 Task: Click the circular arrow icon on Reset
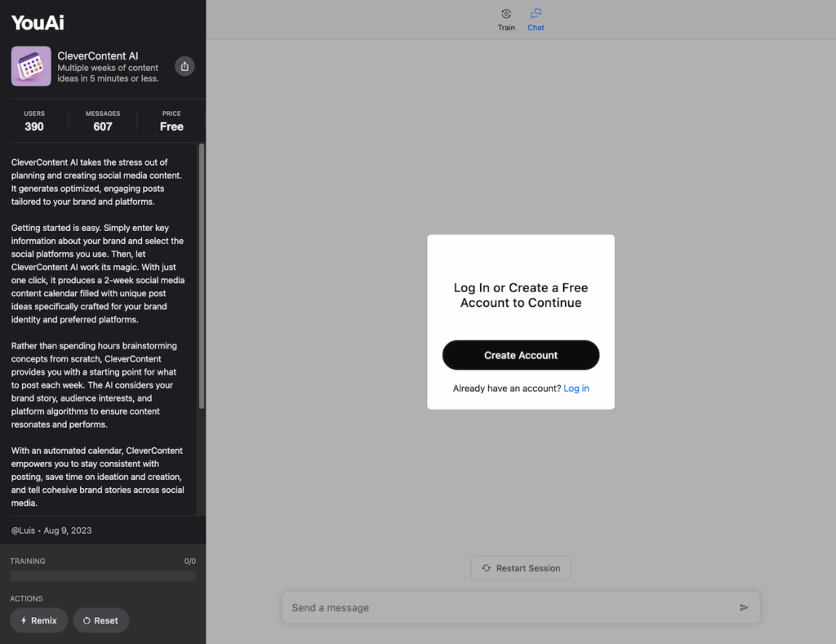coord(87,620)
